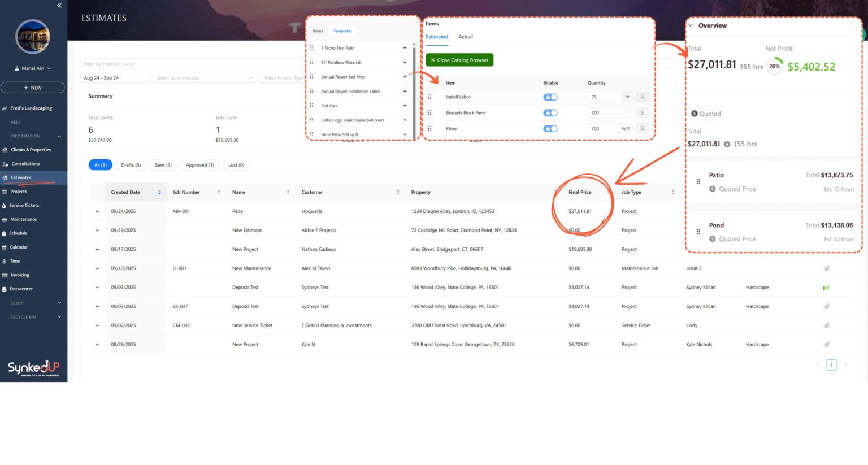Viewport: 868px width, 465px height.
Task: Click the 20% net profit progress circle
Action: 774,67
